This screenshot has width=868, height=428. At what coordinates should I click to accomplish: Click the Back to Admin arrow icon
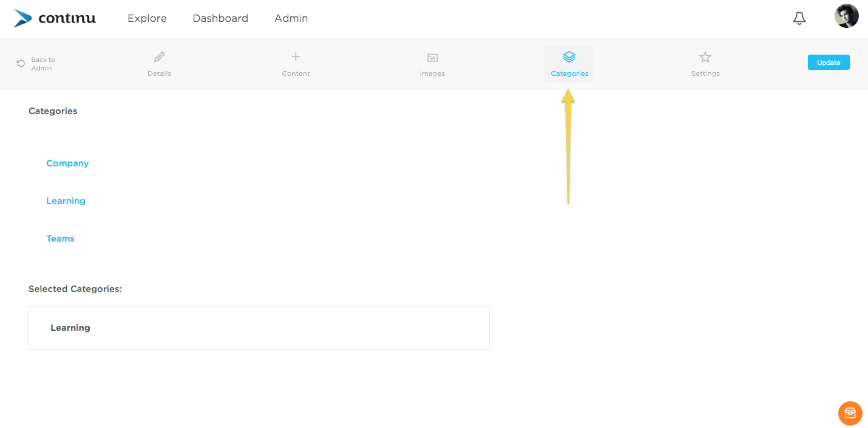tap(21, 63)
